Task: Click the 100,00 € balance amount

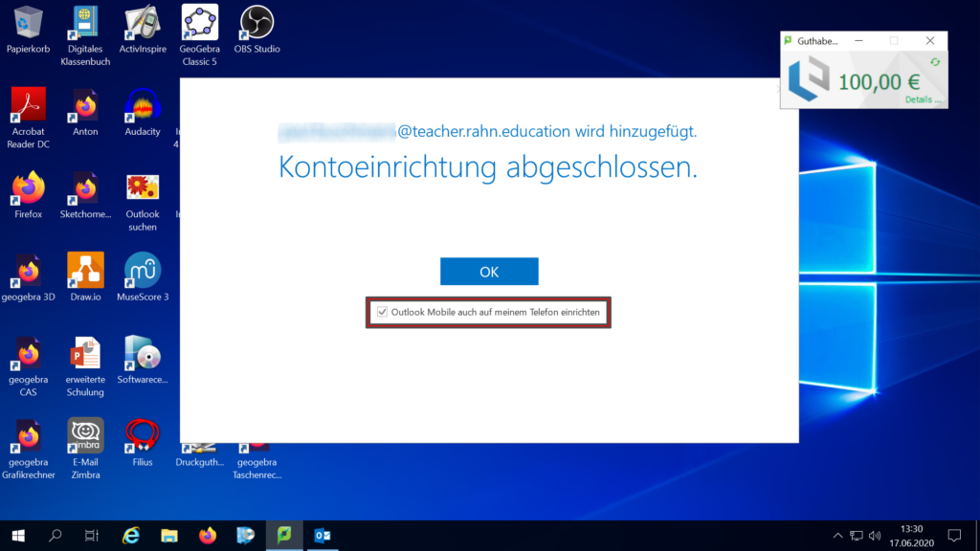Action: [879, 82]
